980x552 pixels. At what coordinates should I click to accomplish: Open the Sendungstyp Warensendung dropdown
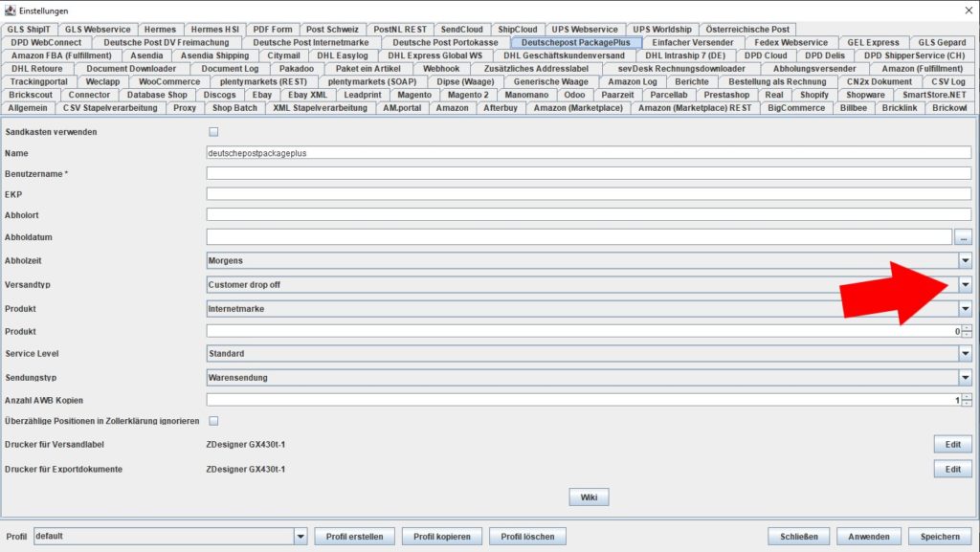coord(589,377)
